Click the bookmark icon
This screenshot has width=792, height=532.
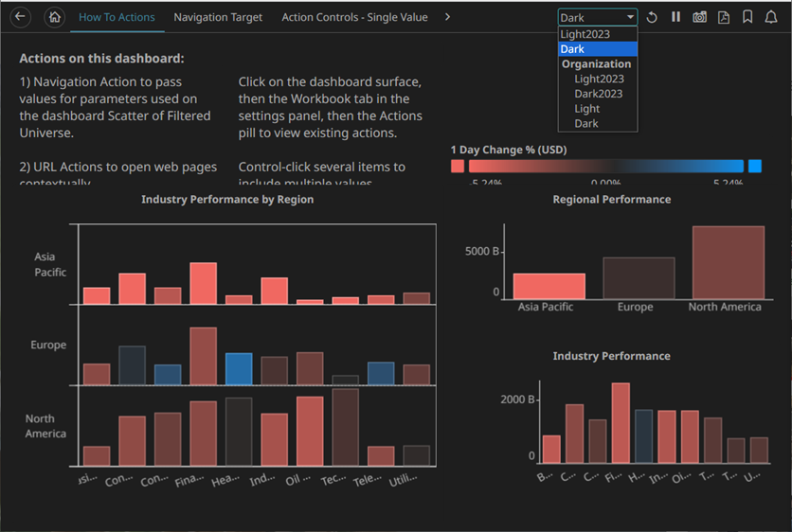coord(747,17)
